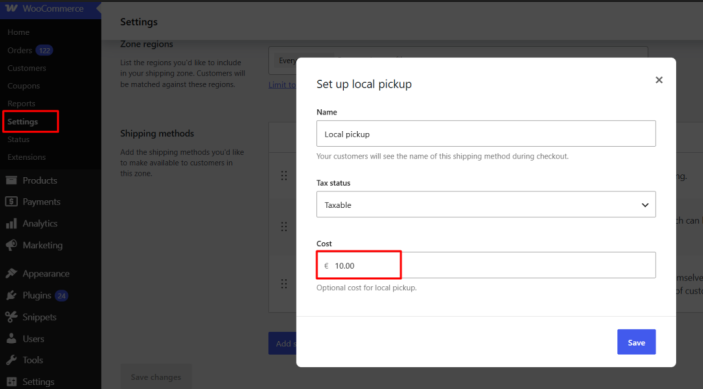Image resolution: width=703 pixels, height=389 pixels.
Task: Grab the second shipping method drag handle
Action: tap(284, 227)
